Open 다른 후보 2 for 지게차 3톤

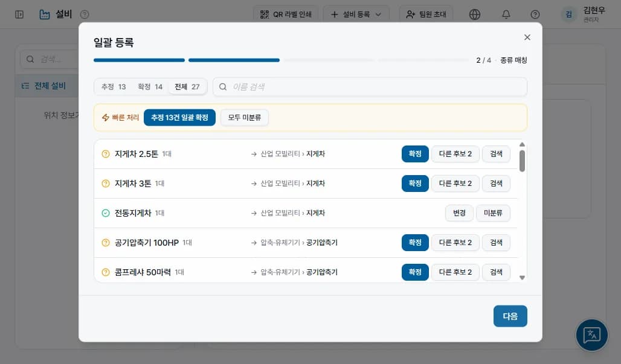(x=455, y=184)
